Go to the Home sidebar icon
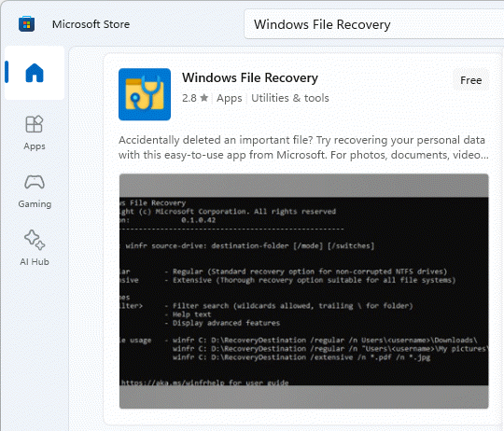This screenshot has height=431, width=504. pyautogui.click(x=35, y=73)
